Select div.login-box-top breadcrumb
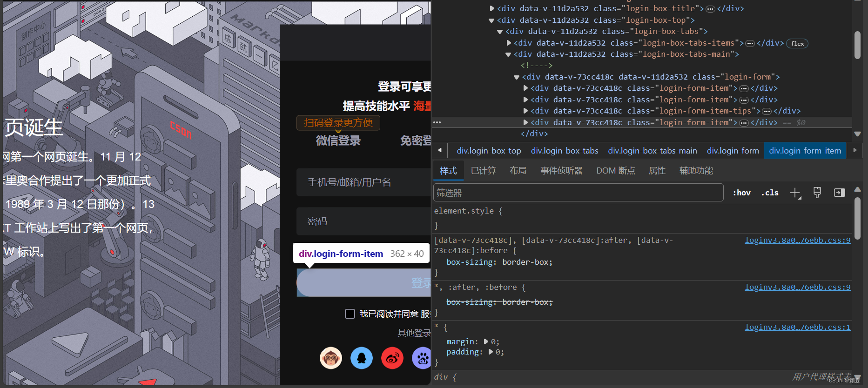868x388 pixels. point(489,151)
